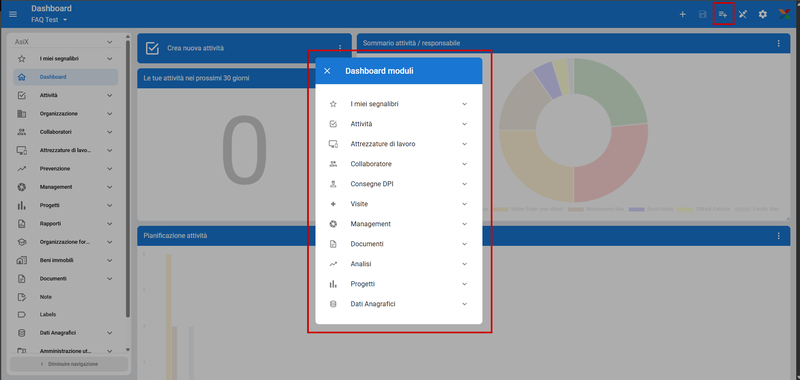
Task: Open Note in the sidebar
Action: [x=65, y=297]
